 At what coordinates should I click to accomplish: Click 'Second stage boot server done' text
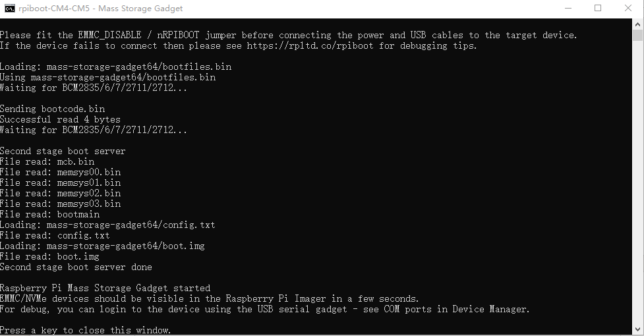click(76, 267)
